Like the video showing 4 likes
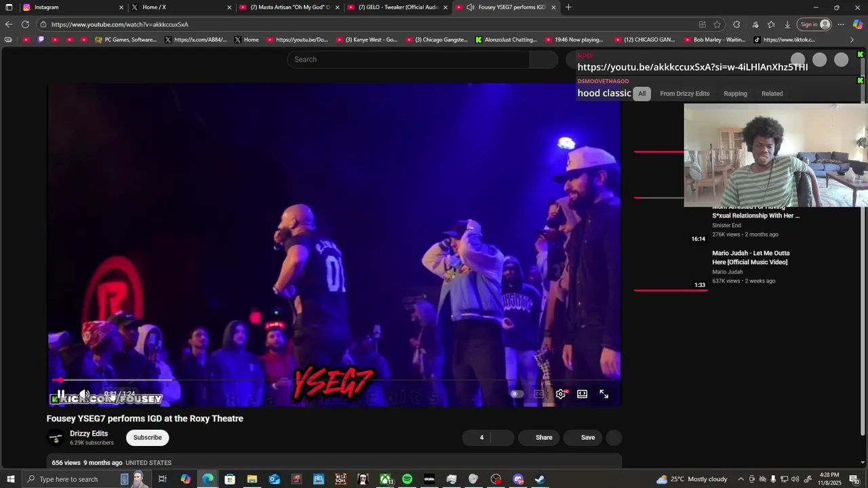This screenshot has height=488, width=868. click(477, 437)
